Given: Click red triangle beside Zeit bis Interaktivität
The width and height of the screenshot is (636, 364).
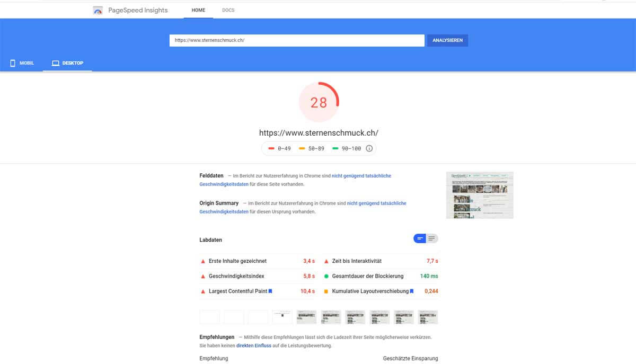Looking at the screenshot, I should [326, 261].
